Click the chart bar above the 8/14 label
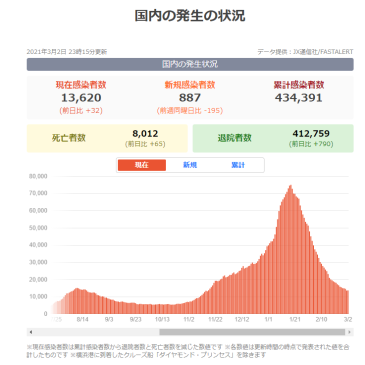Image resolution: width=365 pixels, height=365 pixels. 82,302
